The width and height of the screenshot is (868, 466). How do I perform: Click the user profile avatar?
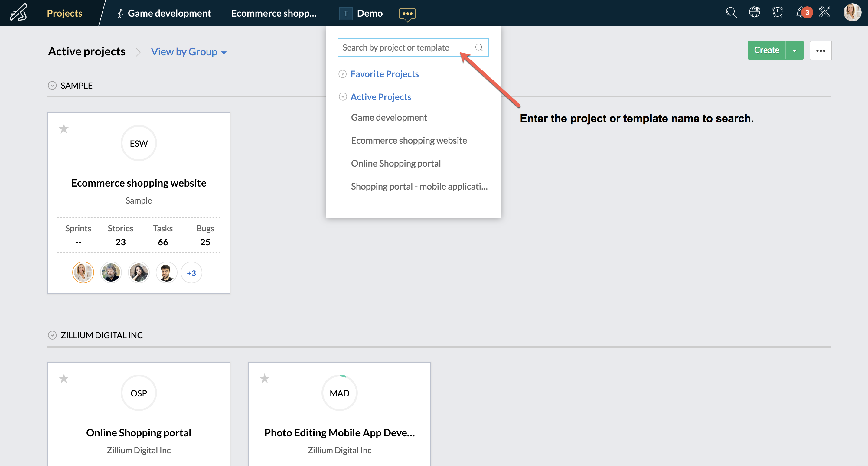pyautogui.click(x=852, y=13)
